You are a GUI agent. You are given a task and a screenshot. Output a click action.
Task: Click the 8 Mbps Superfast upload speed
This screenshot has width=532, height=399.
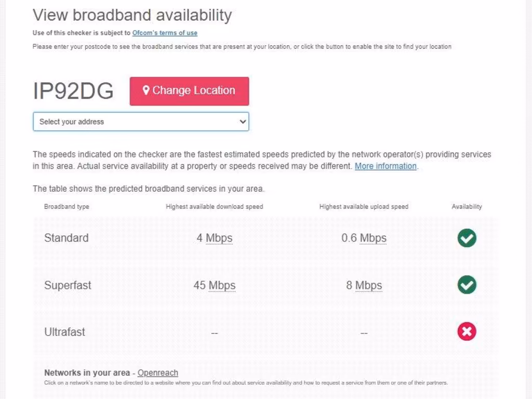[364, 285]
